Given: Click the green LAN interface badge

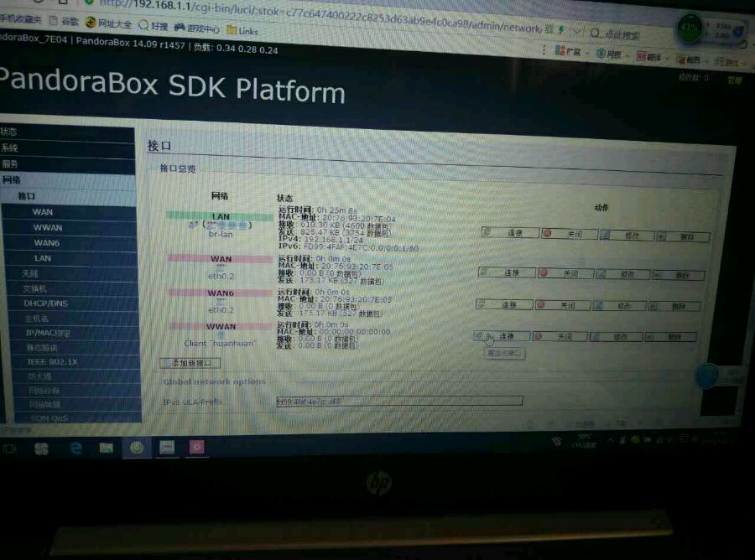Looking at the screenshot, I should coord(220,216).
